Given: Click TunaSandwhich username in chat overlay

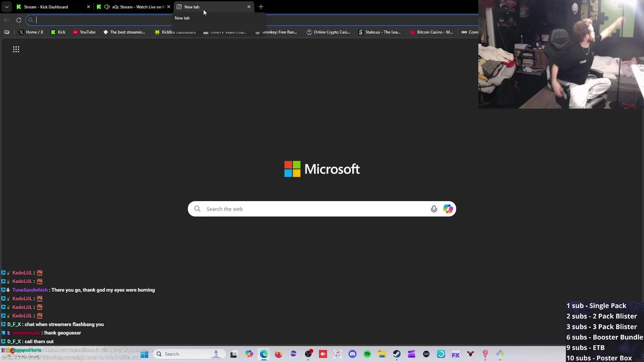Looking at the screenshot, I should point(30,290).
